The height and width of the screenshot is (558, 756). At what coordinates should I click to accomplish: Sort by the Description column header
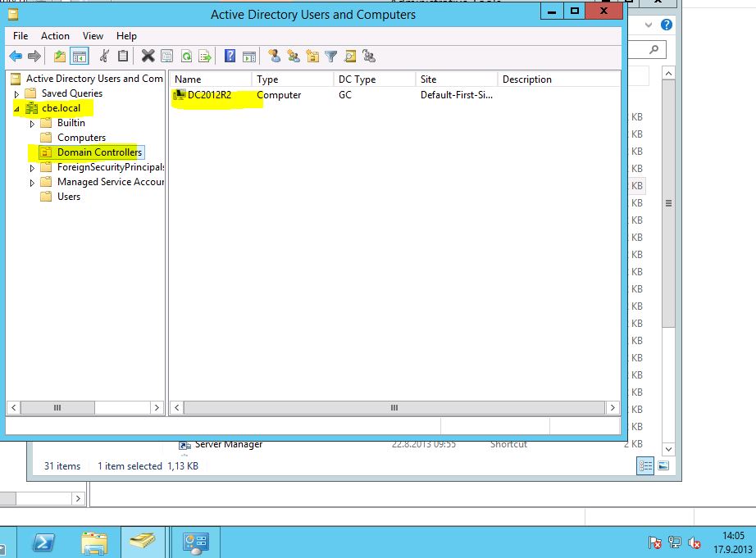pyautogui.click(x=559, y=79)
